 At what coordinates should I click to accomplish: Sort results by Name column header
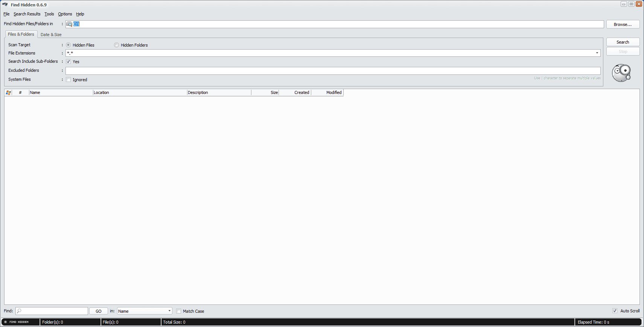pos(61,92)
